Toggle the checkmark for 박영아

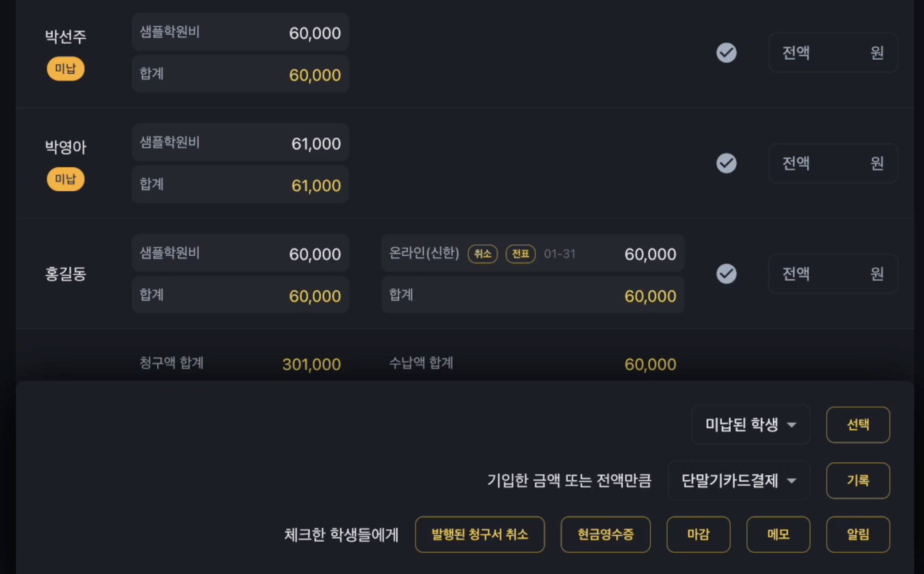pyautogui.click(x=726, y=163)
